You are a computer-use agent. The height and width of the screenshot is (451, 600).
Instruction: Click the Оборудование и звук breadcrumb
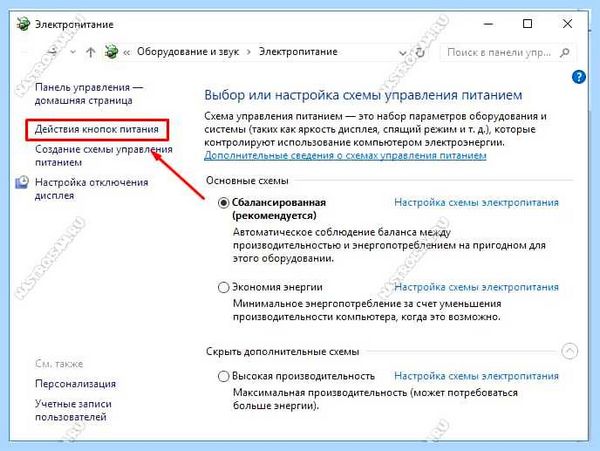pos(188,52)
